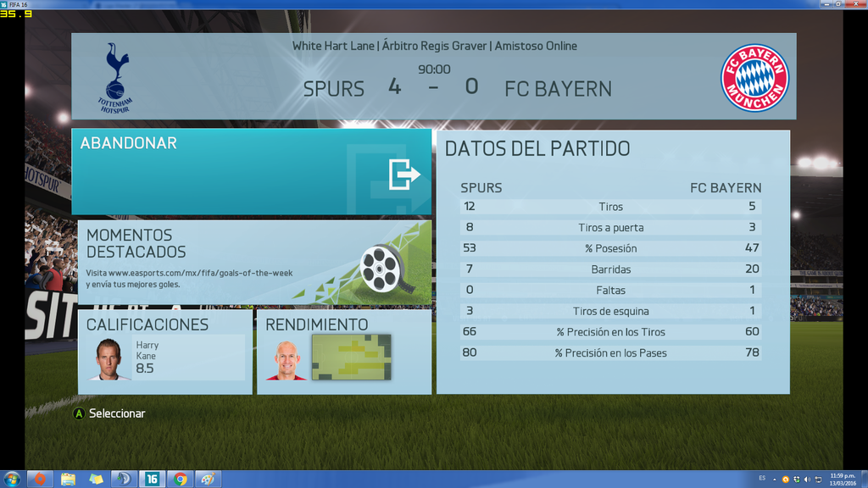The image size is (868, 488).
Task: Click Spurs' 12 shots value
Action: tap(470, 207)
